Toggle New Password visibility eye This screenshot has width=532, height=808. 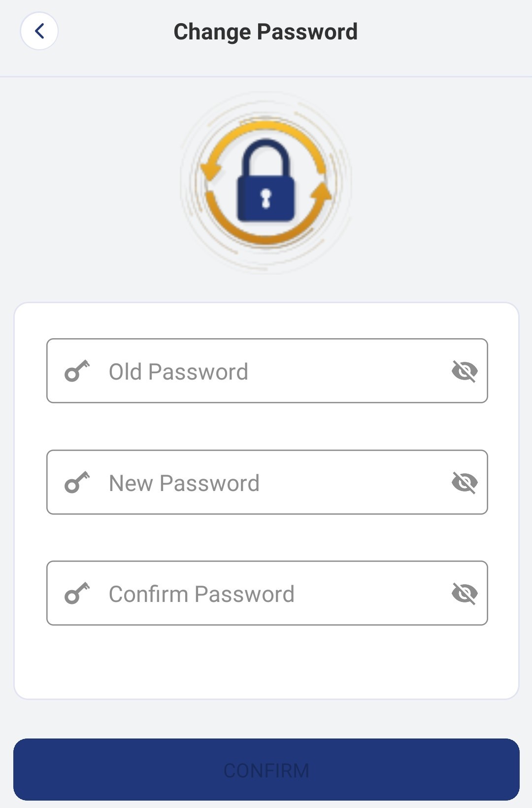[x=464, y=483]
